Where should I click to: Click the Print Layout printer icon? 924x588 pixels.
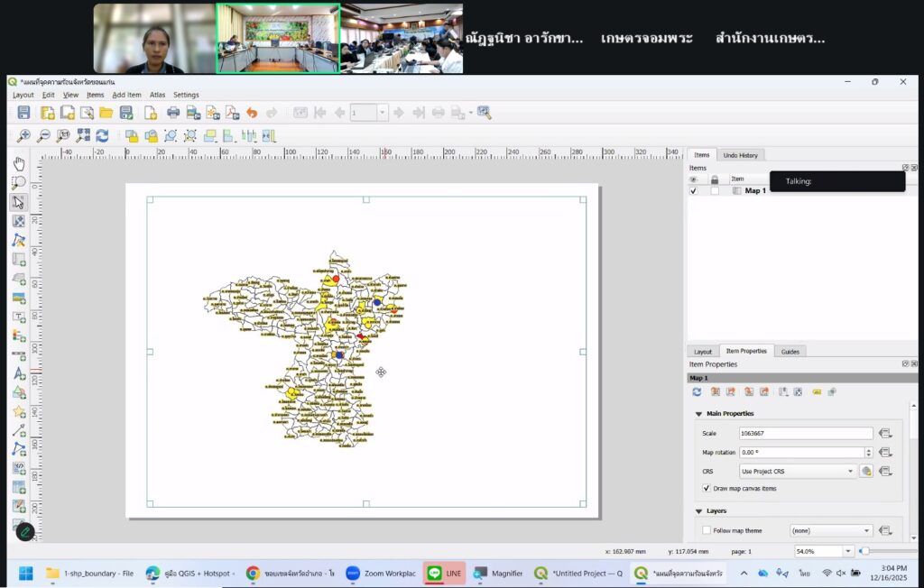pyautogui.click(x=173, y=113)
